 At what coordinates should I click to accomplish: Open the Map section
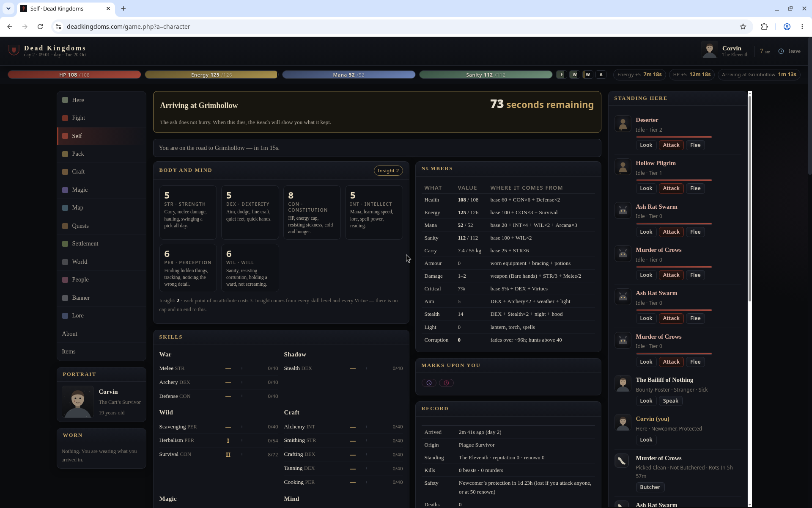coord(101,207)
